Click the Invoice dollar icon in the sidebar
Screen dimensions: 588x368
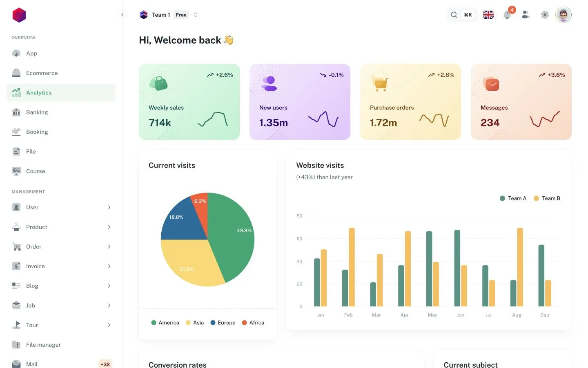click(x=16, y=266)
